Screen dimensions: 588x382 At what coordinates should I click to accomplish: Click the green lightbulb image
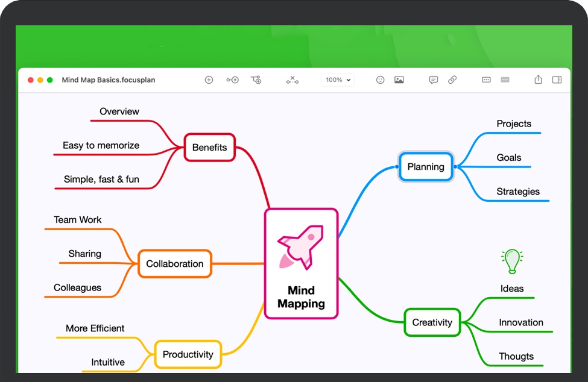pyautogui.click(x=512, y=261)
